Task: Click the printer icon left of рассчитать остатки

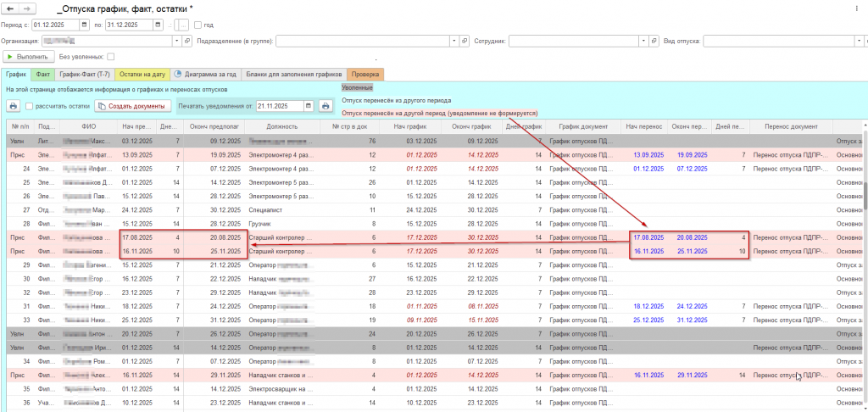Action: click(x=13, y=106)
